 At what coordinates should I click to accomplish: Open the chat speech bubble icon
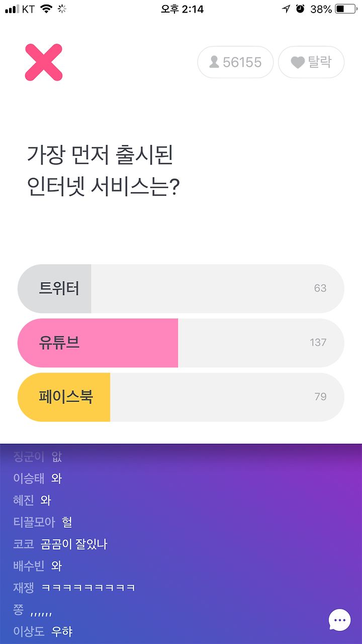click(340, 620)
